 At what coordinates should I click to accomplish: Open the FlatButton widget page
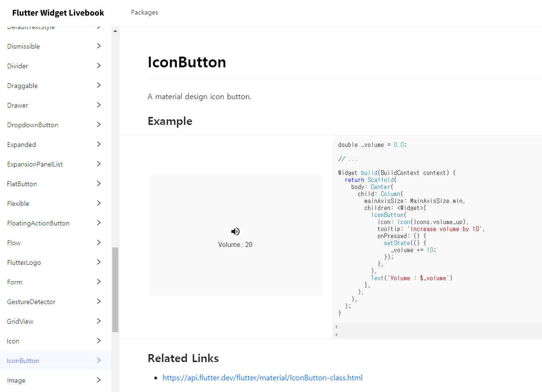point(22,184)
